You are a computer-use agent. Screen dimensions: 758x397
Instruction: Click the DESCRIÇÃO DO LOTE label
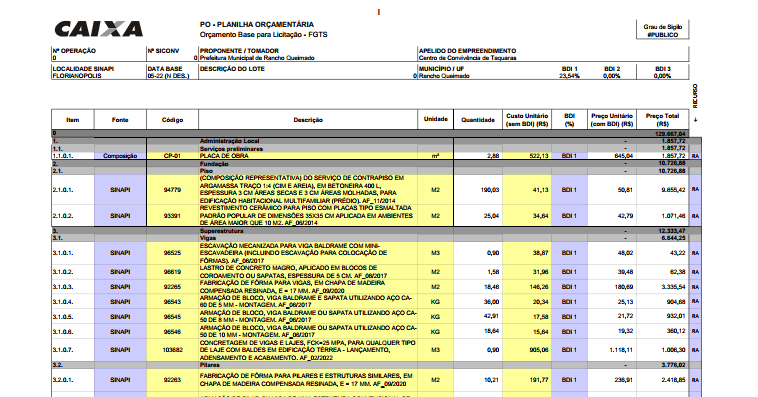coord(232,69)
